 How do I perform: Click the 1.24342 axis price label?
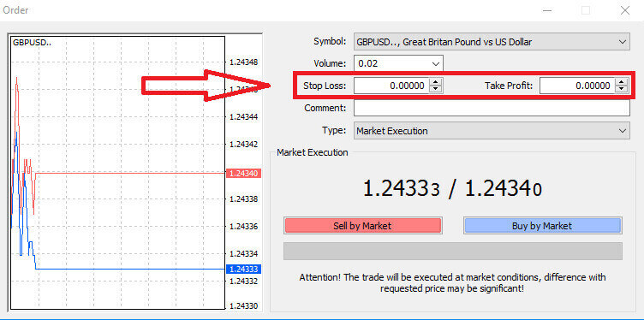pyautogui.click(x=243, y=145)
